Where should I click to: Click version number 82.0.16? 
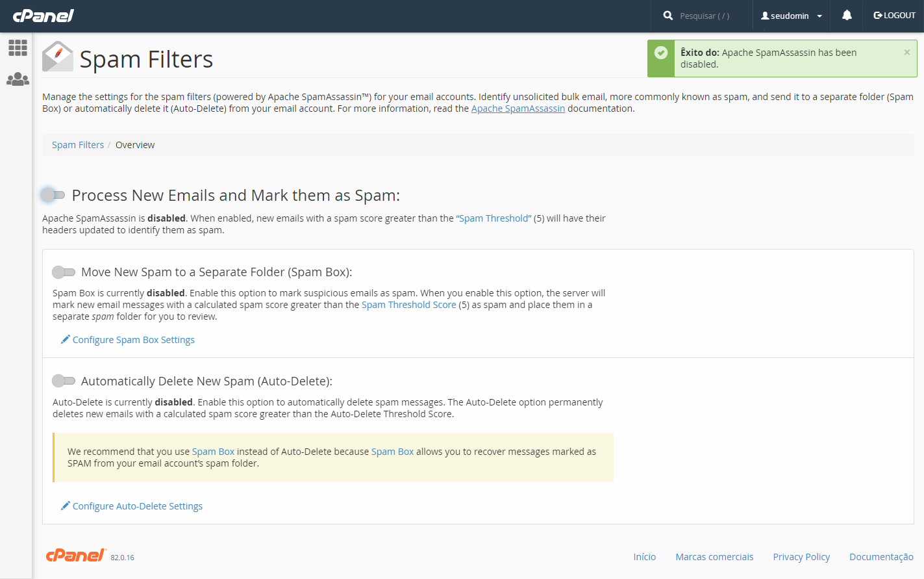click(123, 558)
